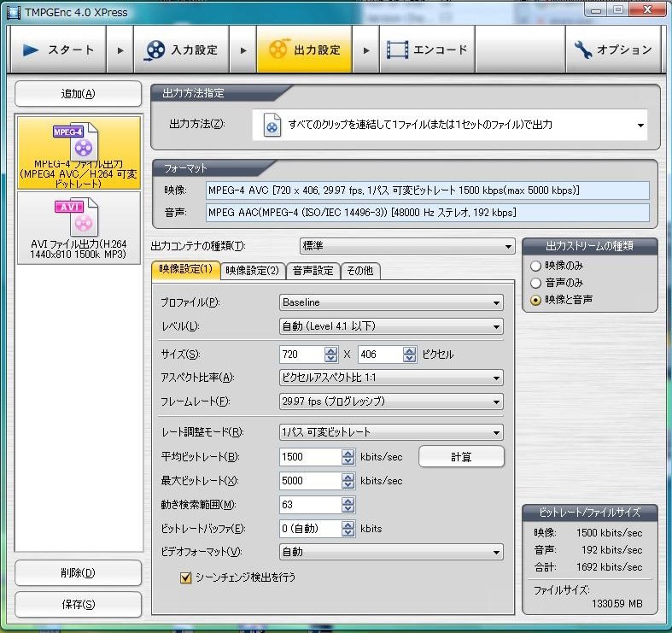Viewport: 672px width, 633px height.
Task: Open the プロファイル Baseline dropdown
Action: pyautogui.click(x=391, y=302)
